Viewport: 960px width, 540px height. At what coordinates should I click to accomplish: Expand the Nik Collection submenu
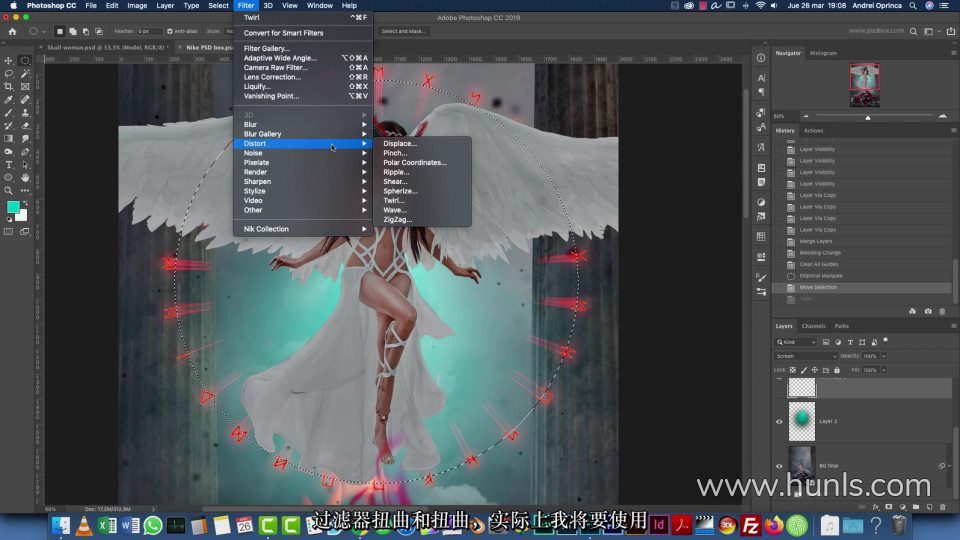(303, 229)
